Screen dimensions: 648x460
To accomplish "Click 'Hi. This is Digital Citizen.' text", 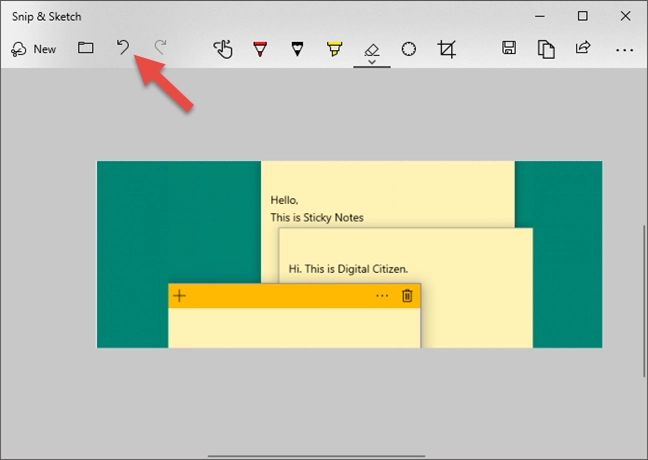I will point(348,269).
